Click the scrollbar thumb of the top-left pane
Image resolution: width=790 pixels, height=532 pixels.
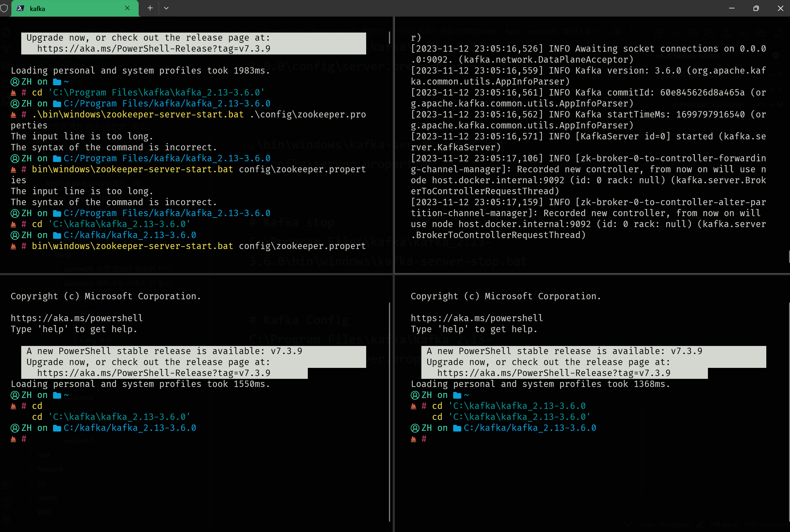(390, 37)
